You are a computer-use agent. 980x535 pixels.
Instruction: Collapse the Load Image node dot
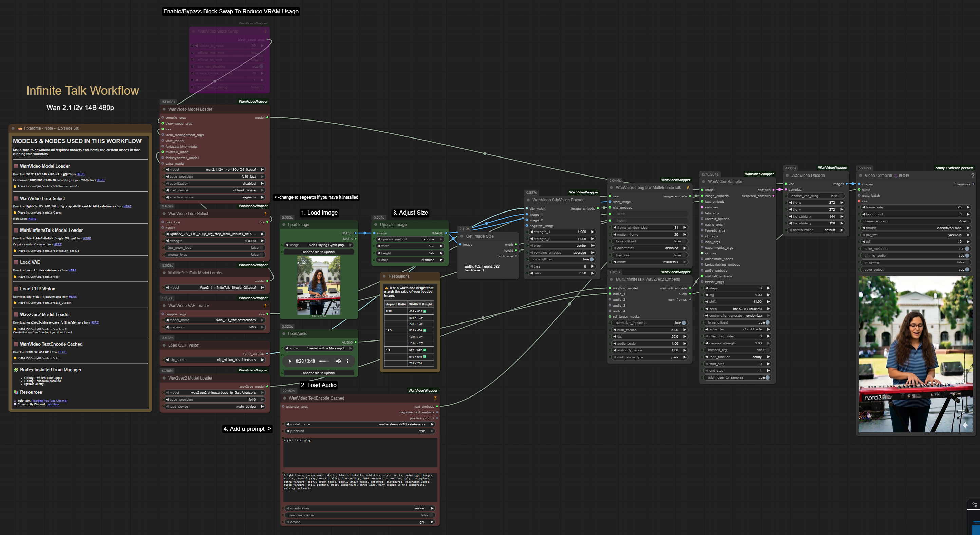tap(284, 225)
